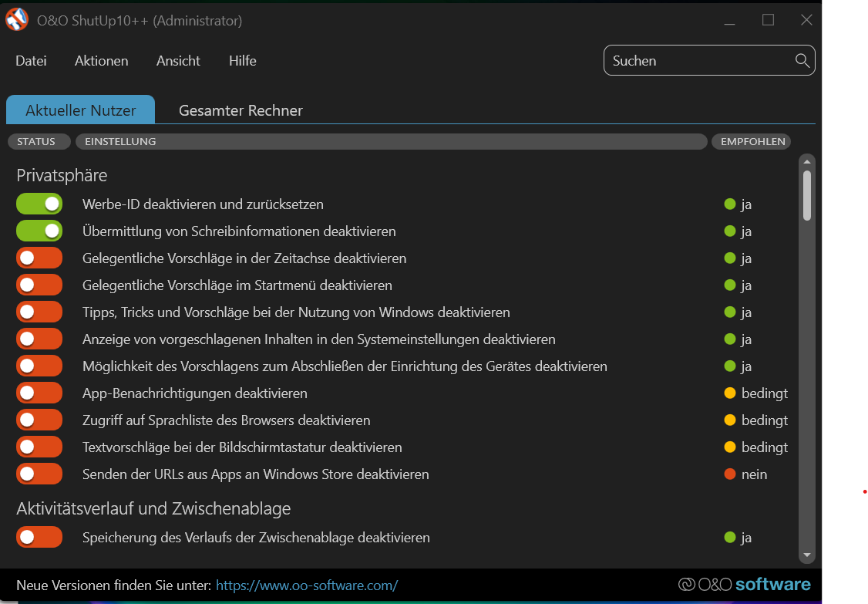Expand Aktivitätsverlauf und Zwischenablage section heading
This screenshot has width=868, height=604.
[153, 508]
